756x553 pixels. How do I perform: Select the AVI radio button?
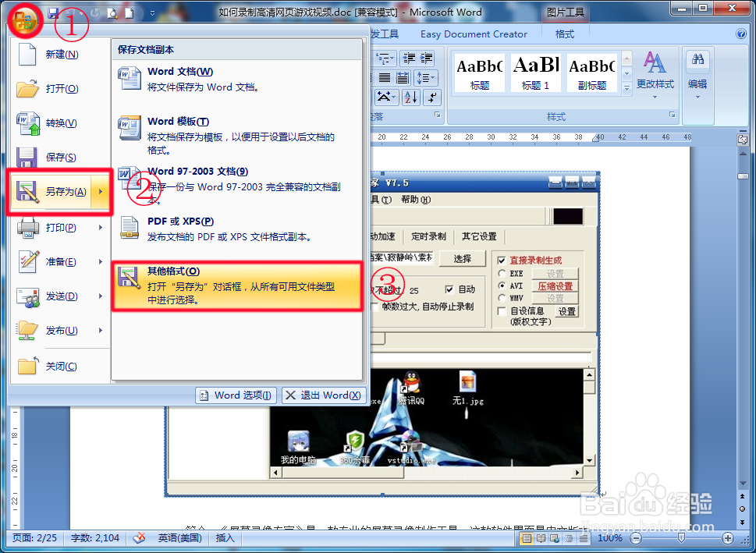(502, 285)
